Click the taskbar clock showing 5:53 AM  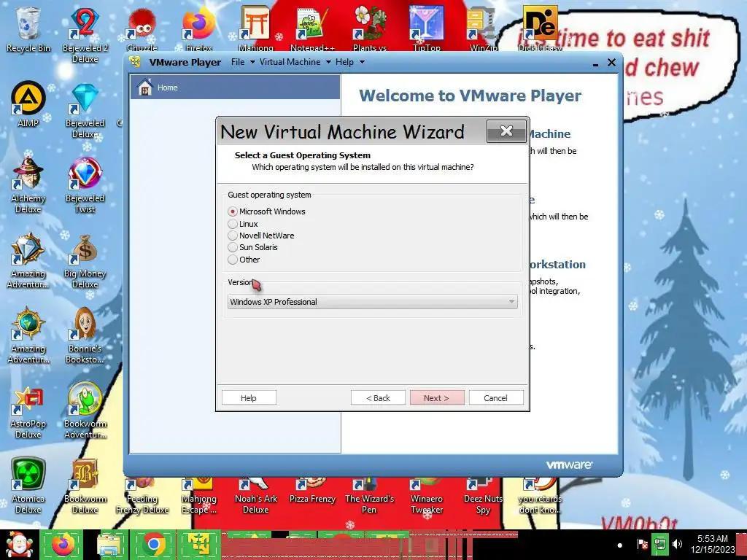click(x=713, y=544)
